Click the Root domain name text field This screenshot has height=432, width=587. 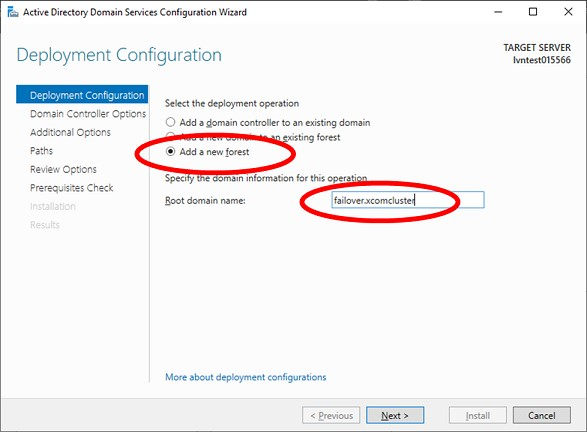pyautogui.click(x=408, y=200)
